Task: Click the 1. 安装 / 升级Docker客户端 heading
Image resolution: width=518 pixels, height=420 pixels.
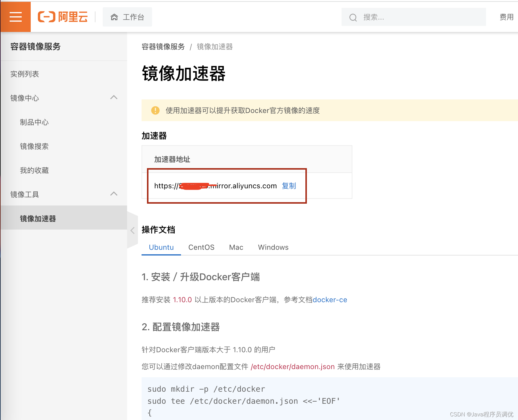Action: [x=201, y=277]
